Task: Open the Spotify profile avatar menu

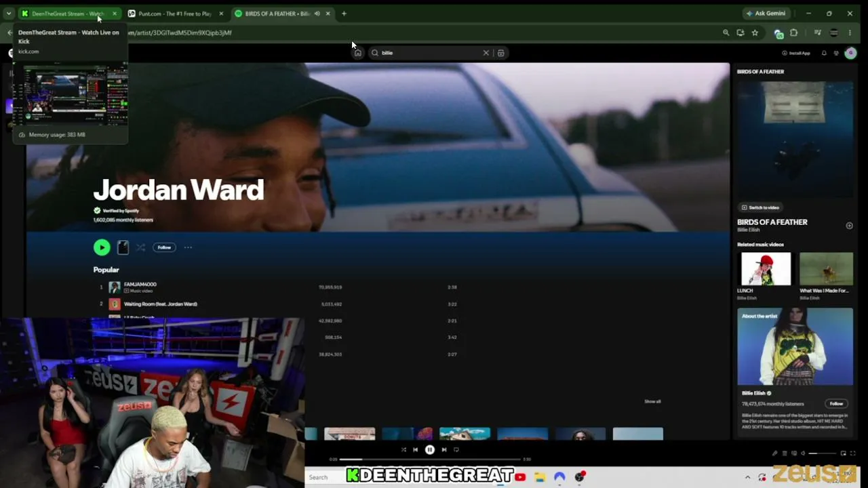Action: click(850, 53)
